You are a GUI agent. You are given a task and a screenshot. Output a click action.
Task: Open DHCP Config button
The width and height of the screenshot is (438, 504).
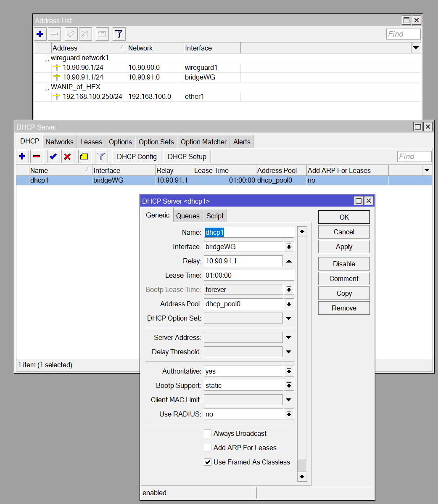(137, 157)
